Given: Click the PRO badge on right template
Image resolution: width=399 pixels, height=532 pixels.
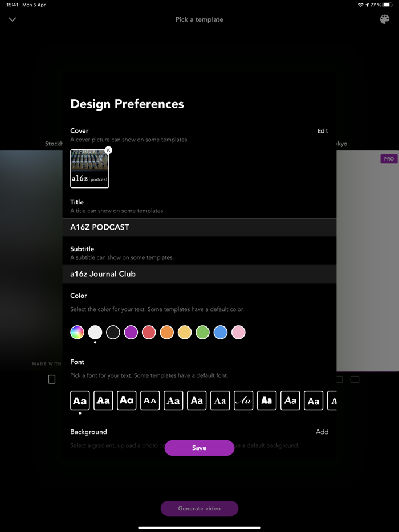Looking at the screenshot, I should coord(389,159).
